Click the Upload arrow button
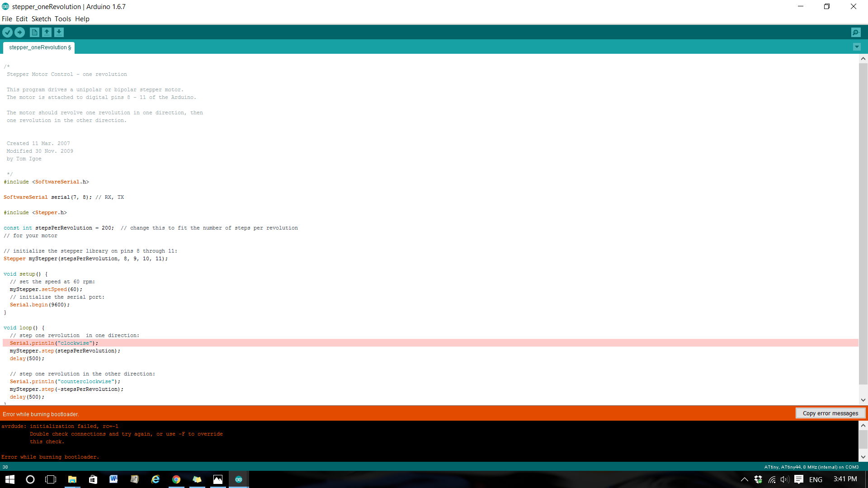The width and height of the screenshot is (868, 488). pos(20,32)
